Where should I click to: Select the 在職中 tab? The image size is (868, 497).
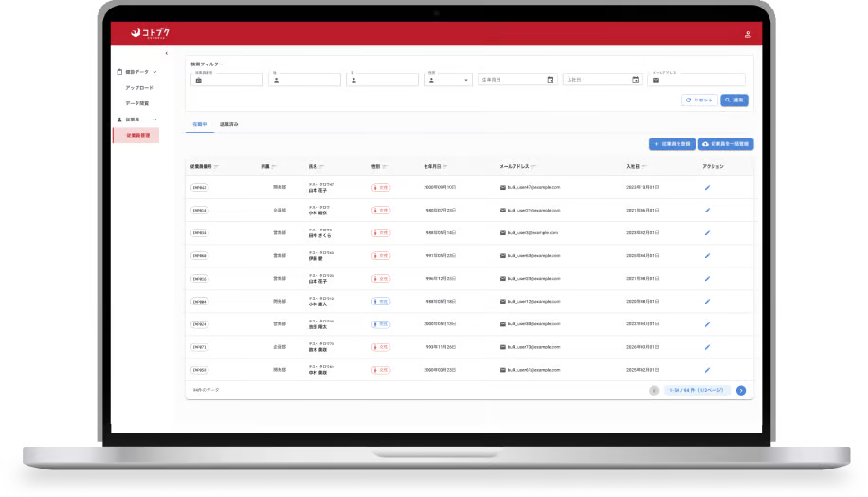point(199,124)
